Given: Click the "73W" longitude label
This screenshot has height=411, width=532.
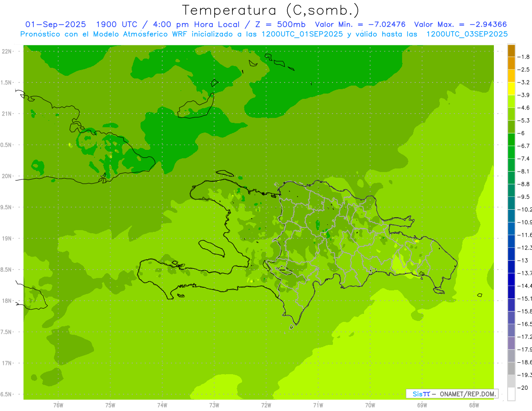Looking at the screenshot, I should pos(214,405).
